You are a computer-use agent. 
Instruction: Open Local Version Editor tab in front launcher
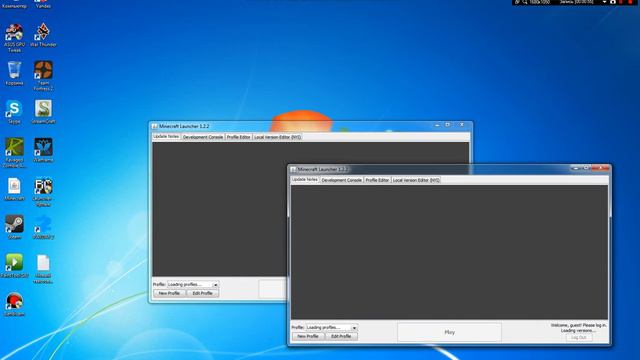point(416,180)
